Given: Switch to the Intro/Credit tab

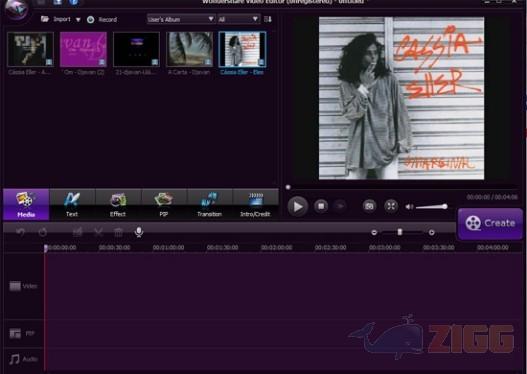Looking at the screenshot, I should pos(255,204).
